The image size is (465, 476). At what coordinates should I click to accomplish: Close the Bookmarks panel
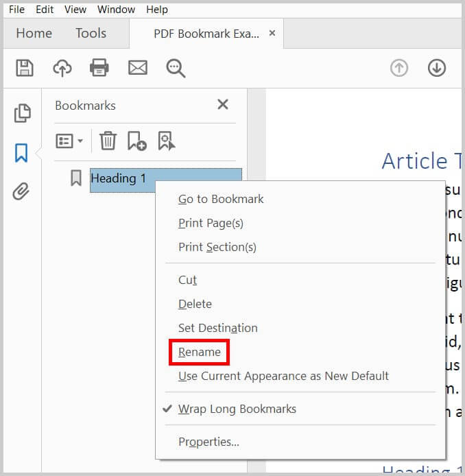(x=222, y=105)
